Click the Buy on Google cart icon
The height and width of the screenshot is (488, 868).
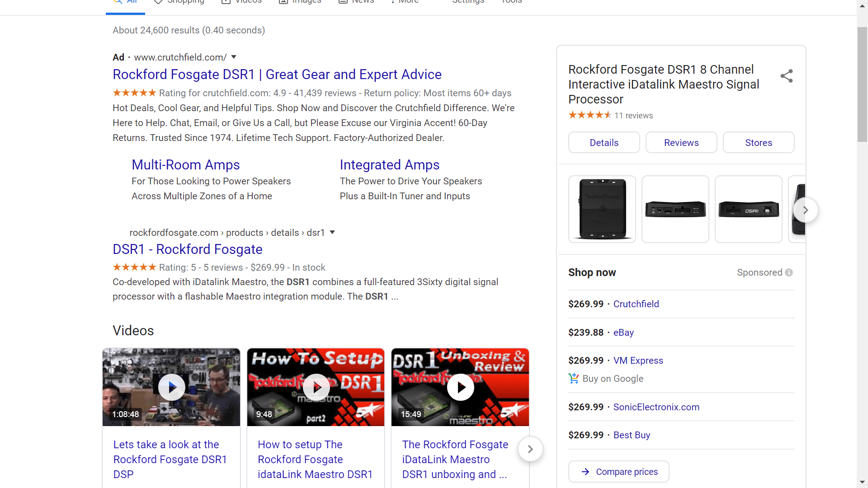coord(574,378)
